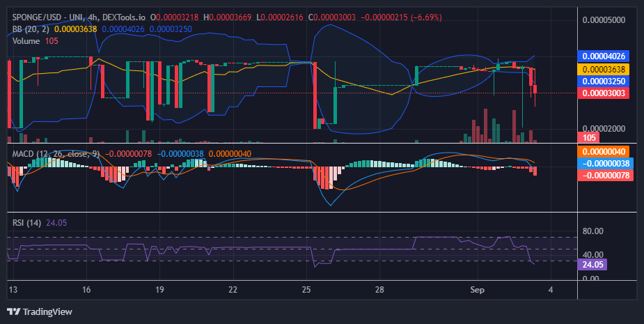Click the Volume indicator legend label
The height and width of the screenshot is (324, 644).
26,41
